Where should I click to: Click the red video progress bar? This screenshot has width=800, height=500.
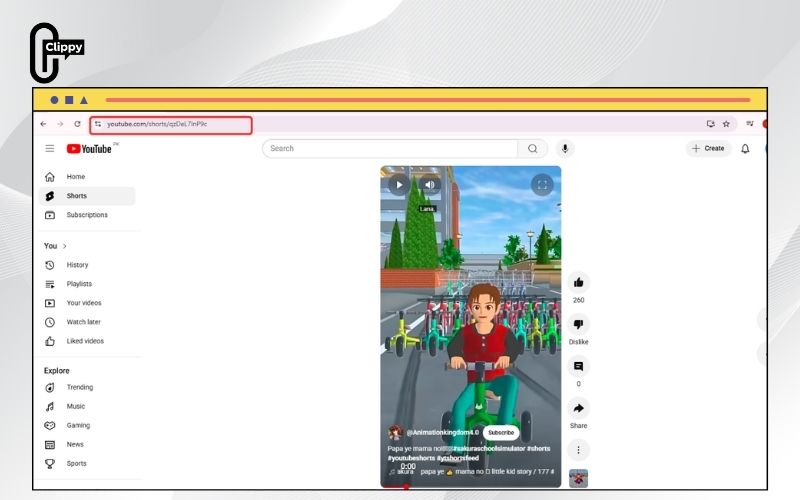[x=470, y=487]
